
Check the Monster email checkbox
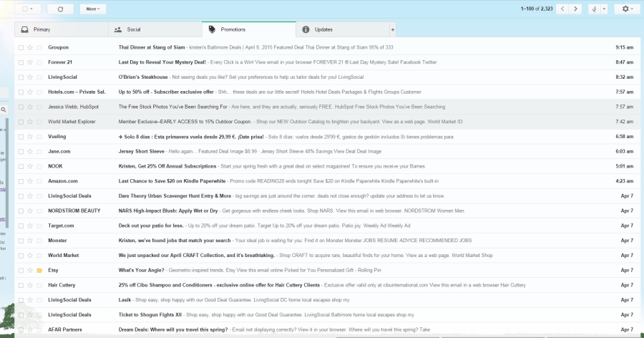pos(21,241)
